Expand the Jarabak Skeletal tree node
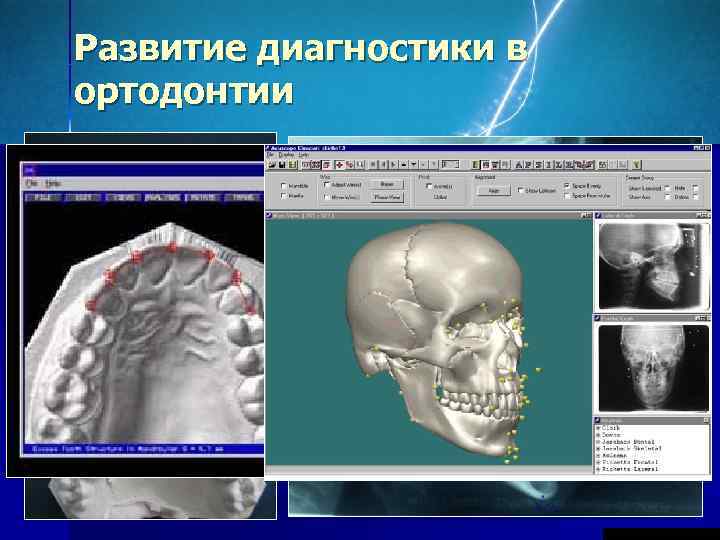Viewport: 720px width, 540px height. pos(598,448)
